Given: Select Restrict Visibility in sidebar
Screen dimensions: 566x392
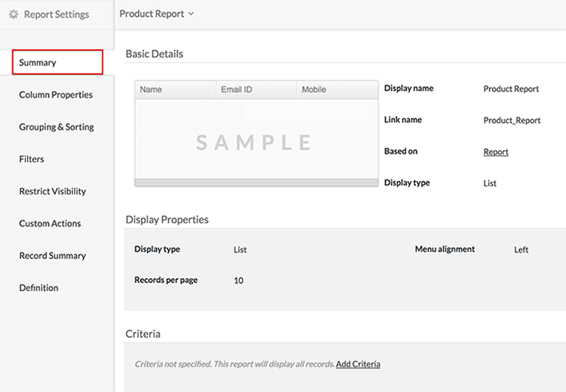Looking at the screenshot, I should coord(52,191).
